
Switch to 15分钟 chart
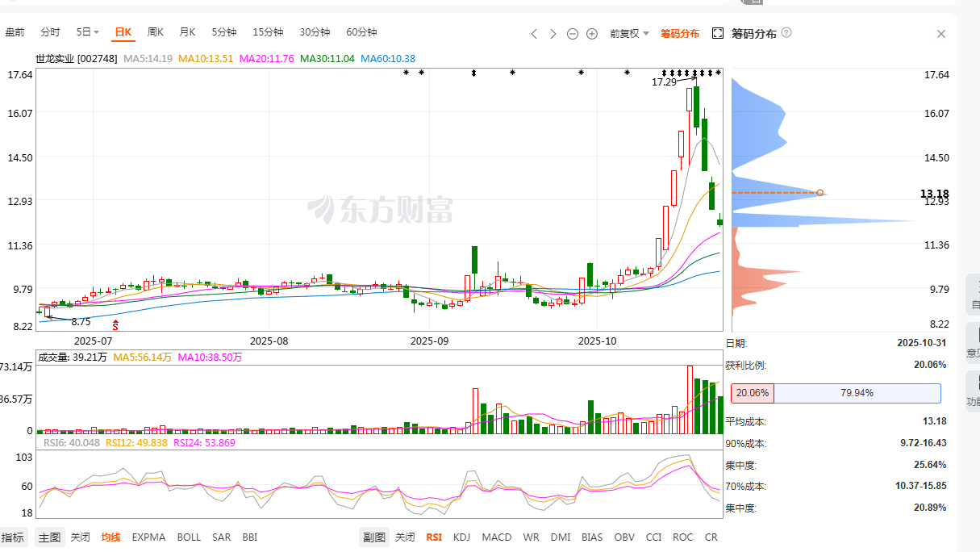(268, 32)
